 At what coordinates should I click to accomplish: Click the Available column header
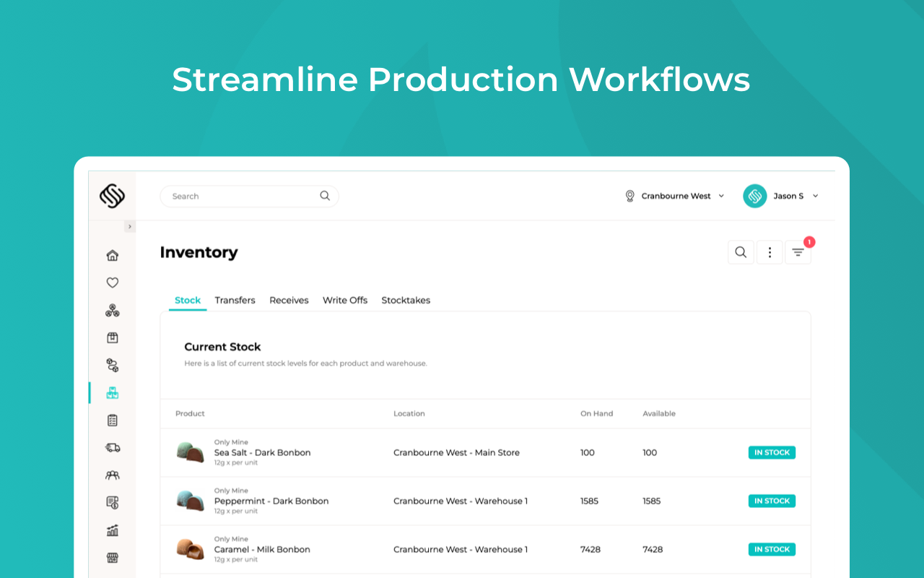point(659,414)
